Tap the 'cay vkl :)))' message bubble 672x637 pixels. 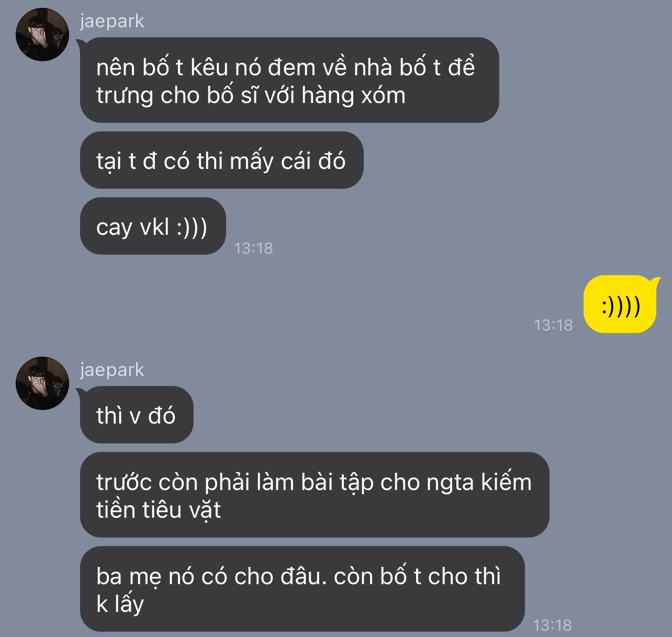(x=153, y=226)
